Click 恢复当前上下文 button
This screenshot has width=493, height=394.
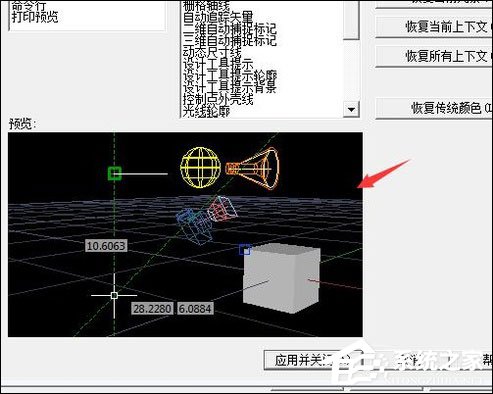[434, 27]
